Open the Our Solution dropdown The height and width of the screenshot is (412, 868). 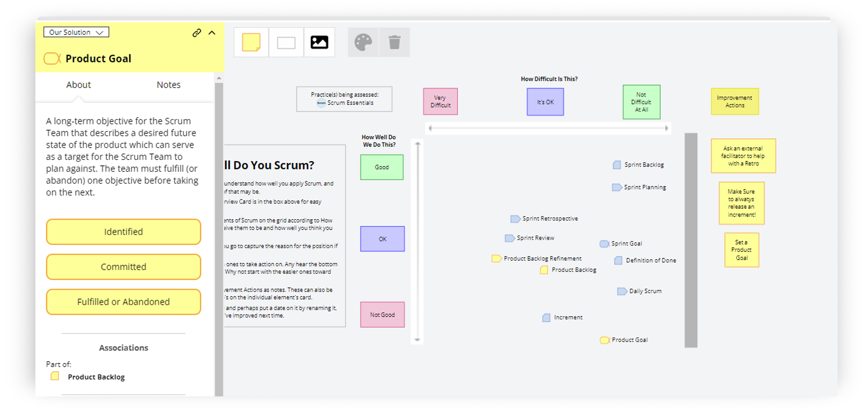coord(76,32)
